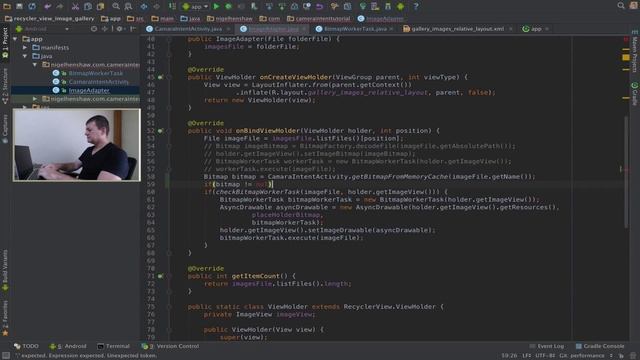Open the app run configuration dropdown
This screenshot has height=360, width=640.
[x=196, y=7]
